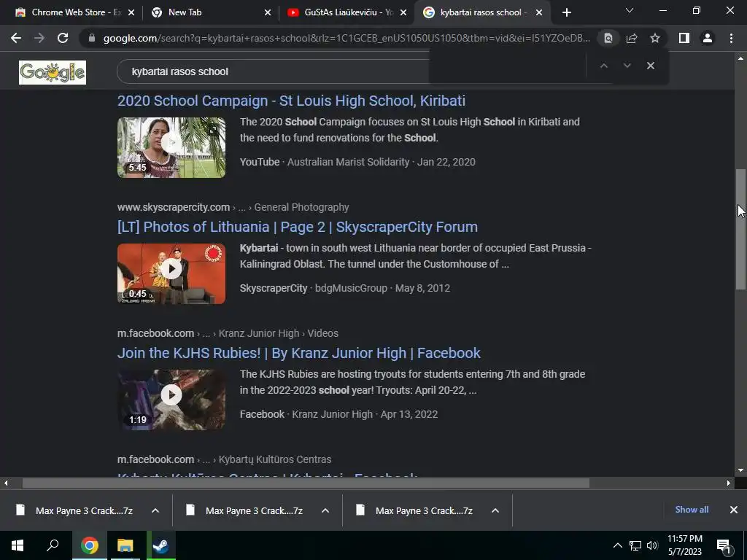
Task: Bookmark this tab with the star icon
Action: click(x=655, y=38)
